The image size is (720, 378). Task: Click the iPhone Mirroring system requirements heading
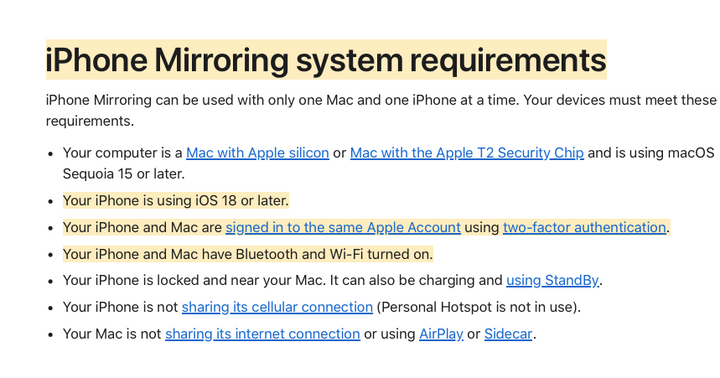pos(326,60)
